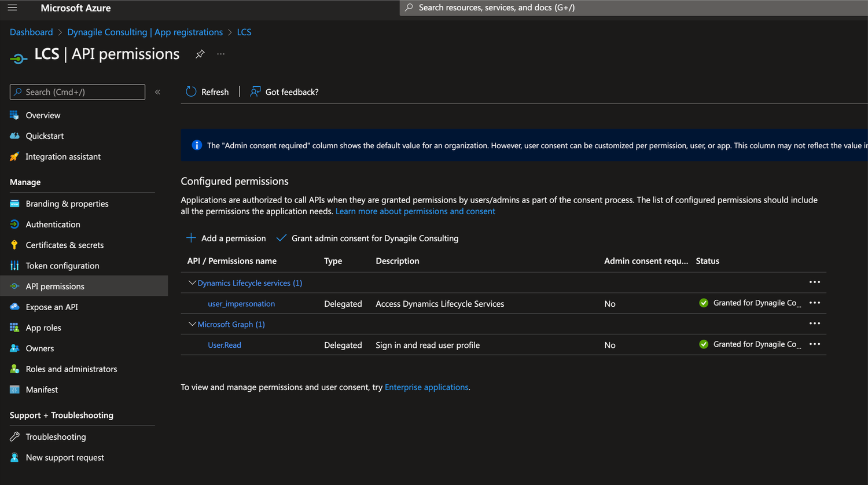
Task: Click the green Granted status check for User.Read
Action: point(704,344)
